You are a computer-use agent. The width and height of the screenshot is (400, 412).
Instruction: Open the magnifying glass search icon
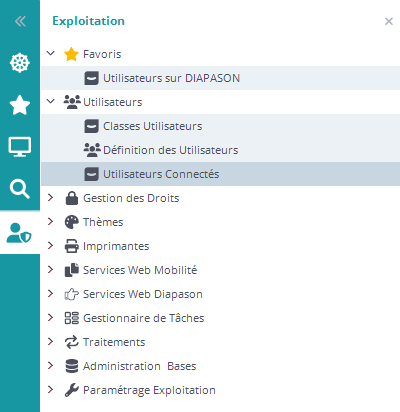click(20, 189)
